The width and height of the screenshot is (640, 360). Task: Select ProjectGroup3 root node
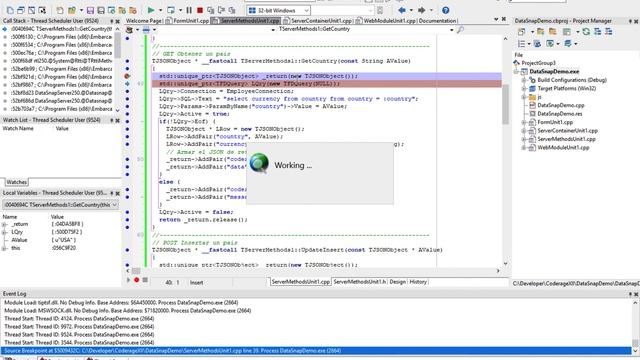click(x=538, y=63)
